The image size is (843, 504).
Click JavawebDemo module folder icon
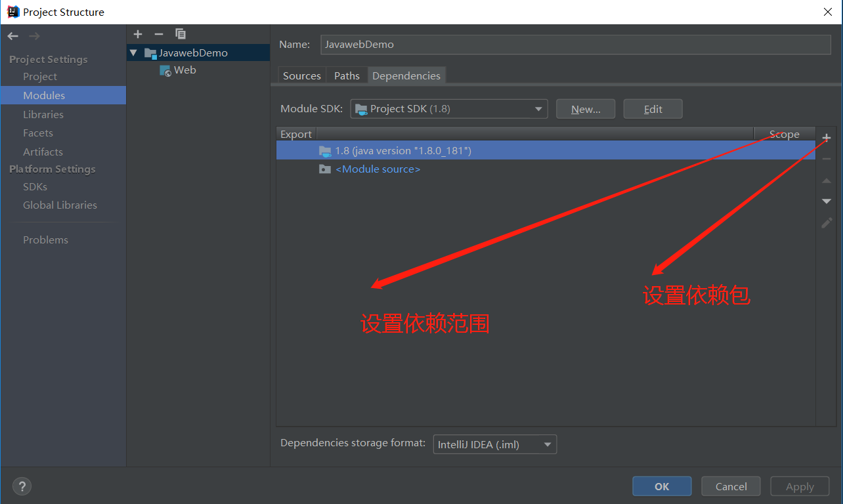click(x=150, y=53)
